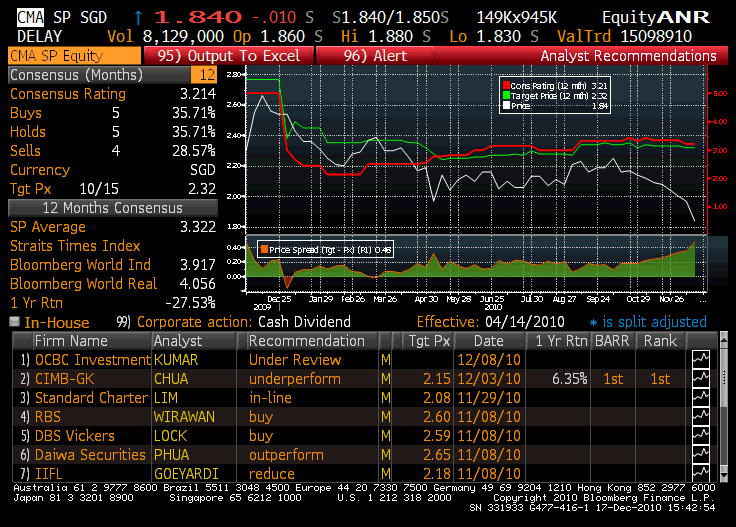Image resolution: width=736 pixels, height=527 pixels.
Task: Click the Under Review recommendation
Action: (295, 360)
